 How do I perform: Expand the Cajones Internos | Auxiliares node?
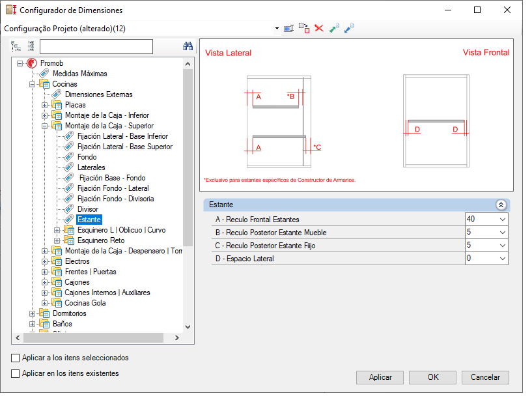point(44,293)
